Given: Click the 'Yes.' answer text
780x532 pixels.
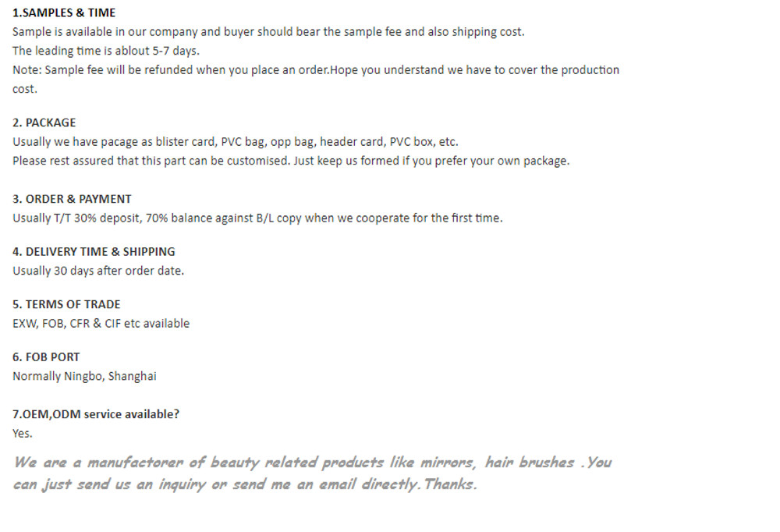Looking at the screenshot, I should [x=23, y=434].
